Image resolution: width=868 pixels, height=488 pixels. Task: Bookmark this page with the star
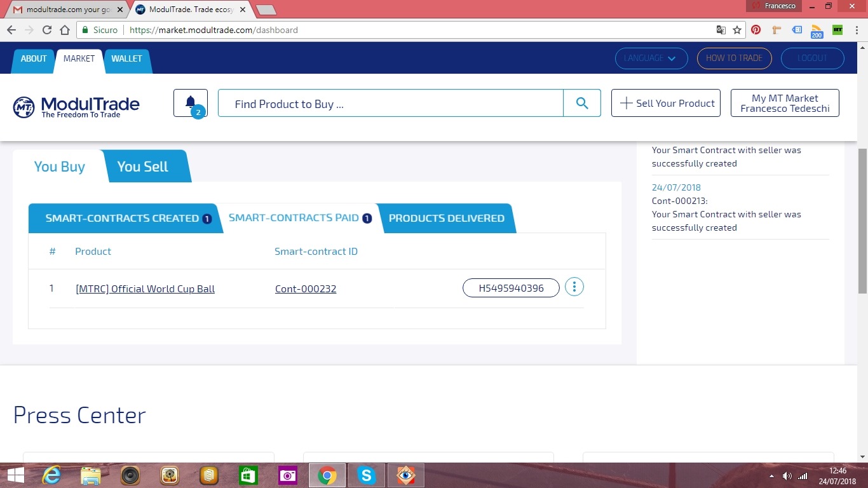click(737, 30)
